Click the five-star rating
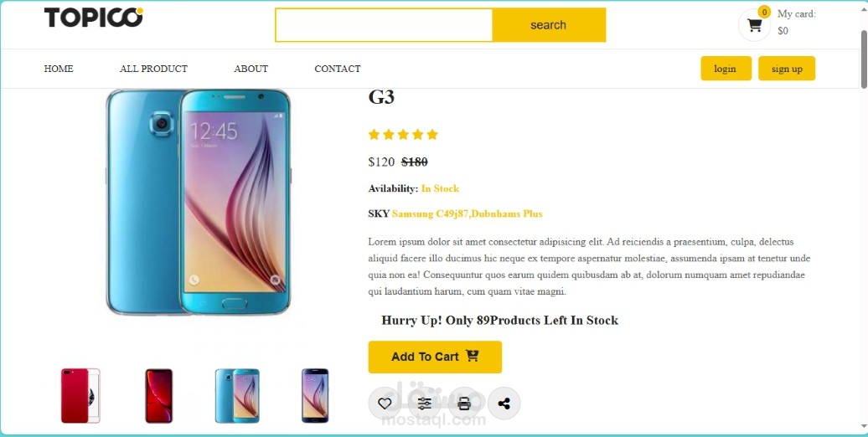The image size is (868, 437). pos(403,135)
